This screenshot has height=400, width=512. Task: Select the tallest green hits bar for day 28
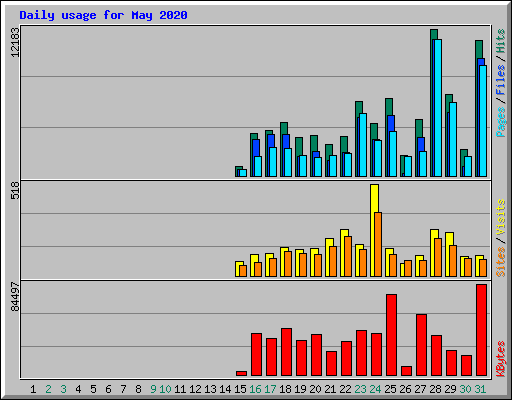click(x=434, y=34)
